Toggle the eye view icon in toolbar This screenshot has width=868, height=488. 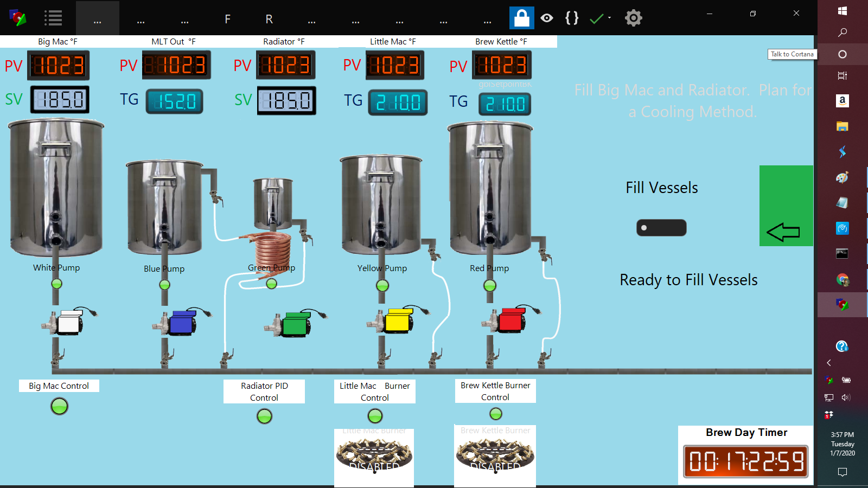(547, 18)
